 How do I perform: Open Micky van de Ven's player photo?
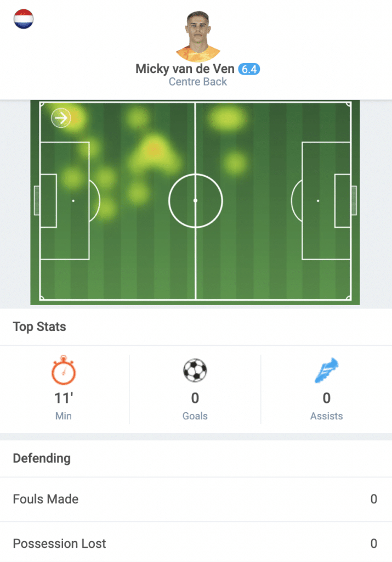[198, 36]
